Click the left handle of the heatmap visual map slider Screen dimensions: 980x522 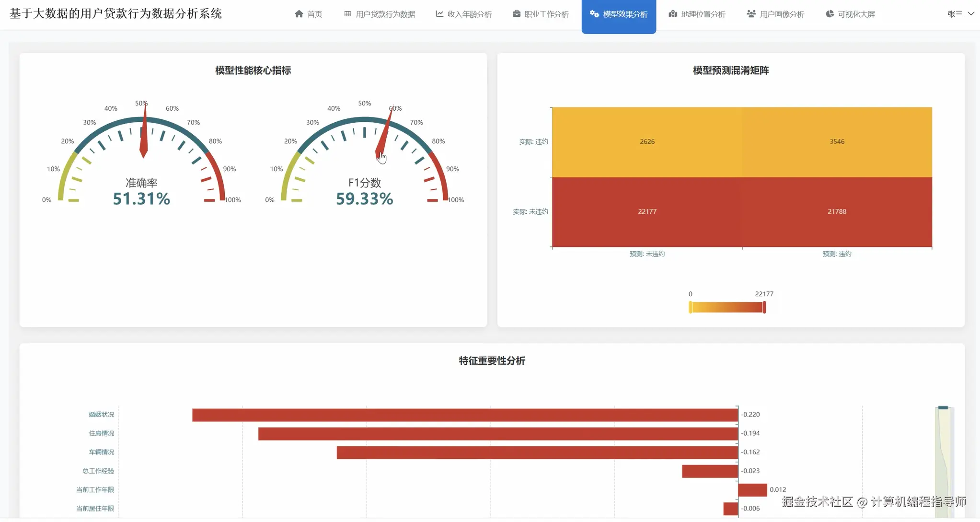[x=690, y=307]
